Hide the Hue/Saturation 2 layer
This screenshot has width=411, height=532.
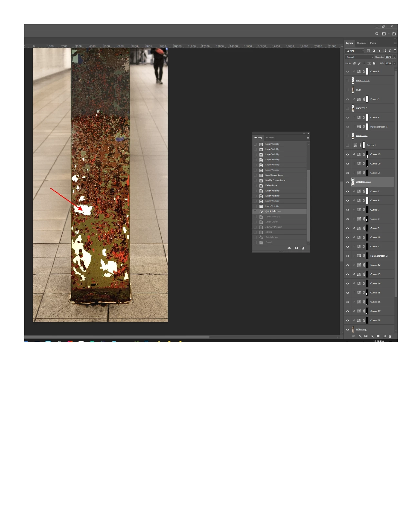[347, 256]
